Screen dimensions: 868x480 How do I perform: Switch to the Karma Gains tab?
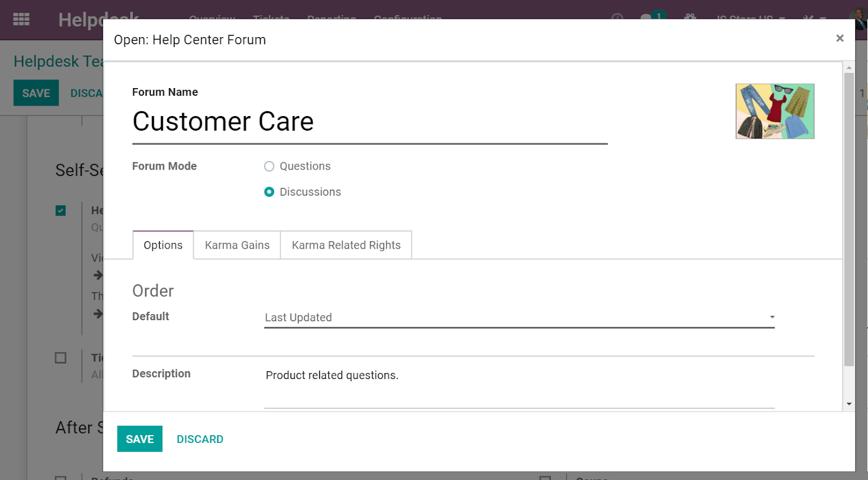pyautogui.click(x=236, y=245)
